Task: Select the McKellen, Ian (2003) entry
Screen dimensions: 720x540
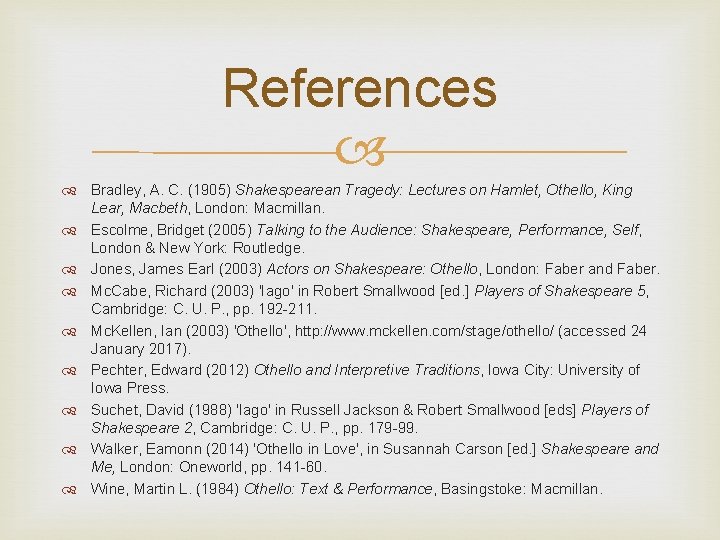Action: point(369,340)
